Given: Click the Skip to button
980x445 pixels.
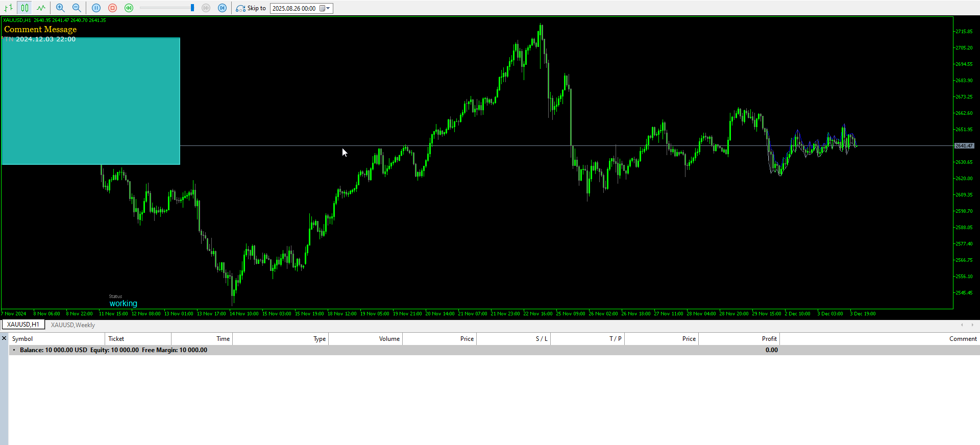Looking at the screenshot, I should 251,8.
